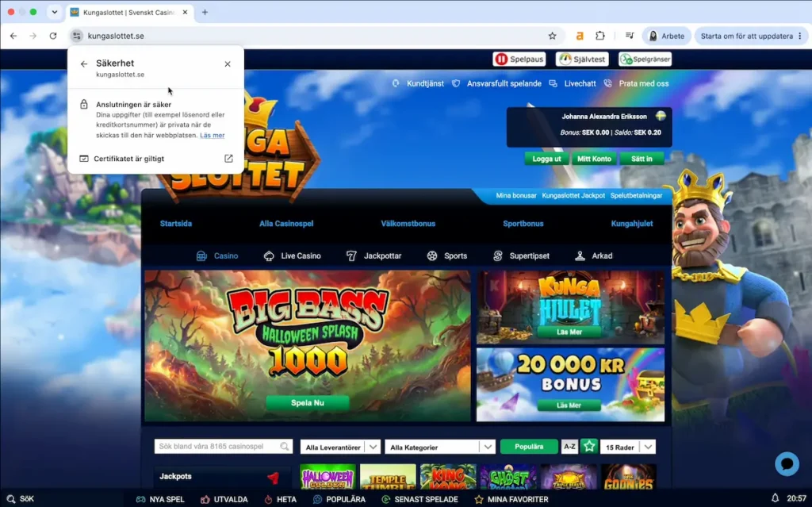The height and width of the screenshot is (507, 812).
Task: Reload the page with the refresh icon
Action: [x=53, y=36]
